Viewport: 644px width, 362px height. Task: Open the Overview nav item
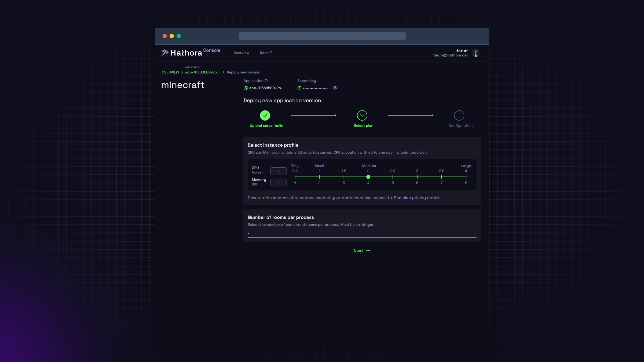pyautogui.click(x=241, y=53)
